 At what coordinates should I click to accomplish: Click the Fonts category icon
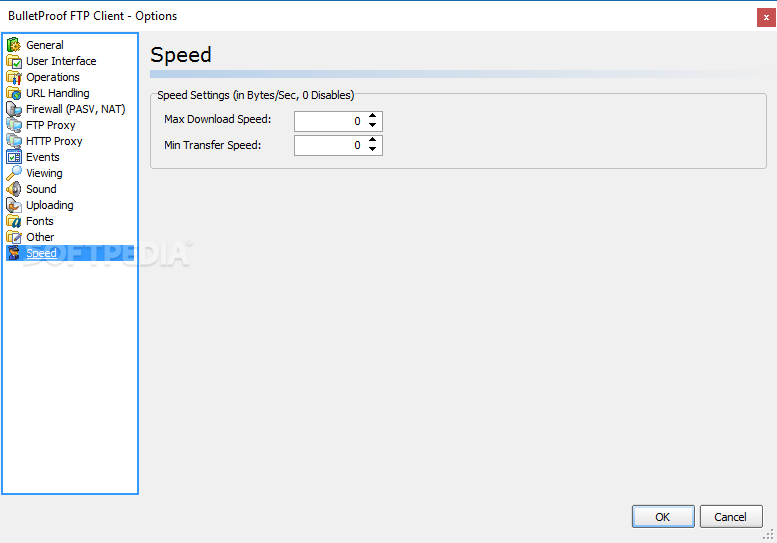[14, 221]
